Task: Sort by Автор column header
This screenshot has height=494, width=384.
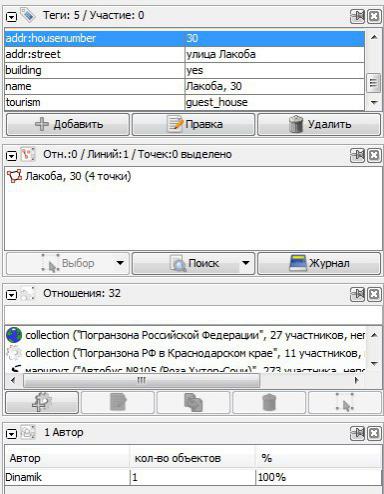Action: point(67,458)
